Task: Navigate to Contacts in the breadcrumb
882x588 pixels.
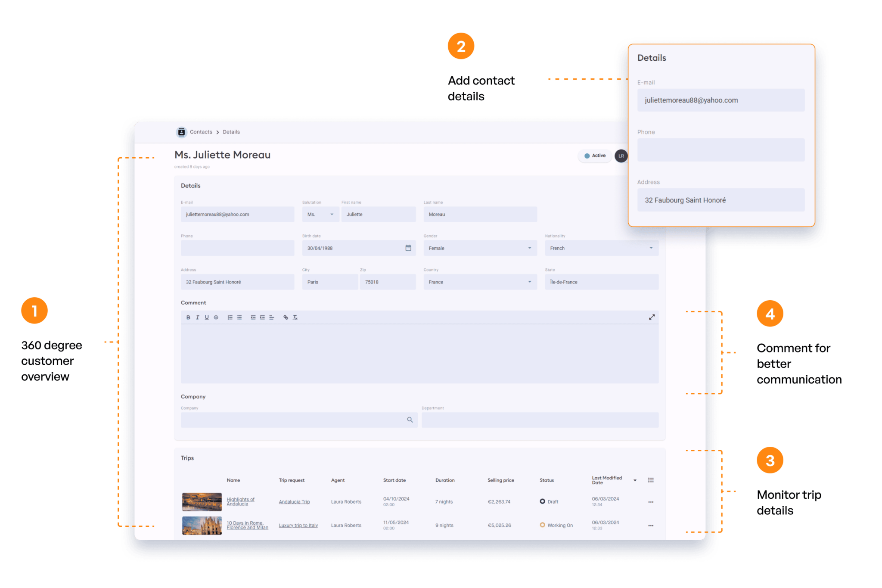Action: coord(201,132)
